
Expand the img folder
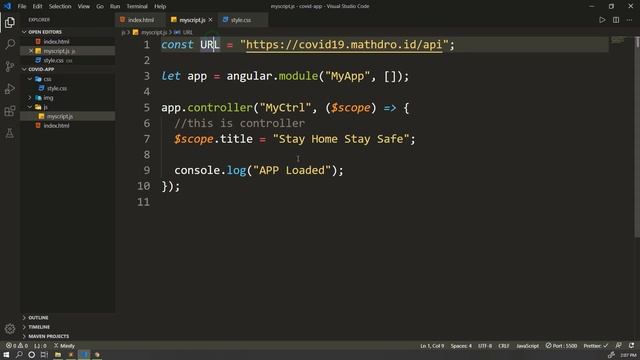[x=30, y=98]
